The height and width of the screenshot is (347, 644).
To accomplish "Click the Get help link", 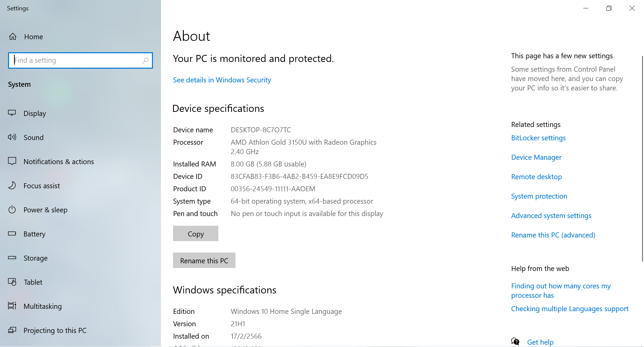I will (x=540, y=342).
